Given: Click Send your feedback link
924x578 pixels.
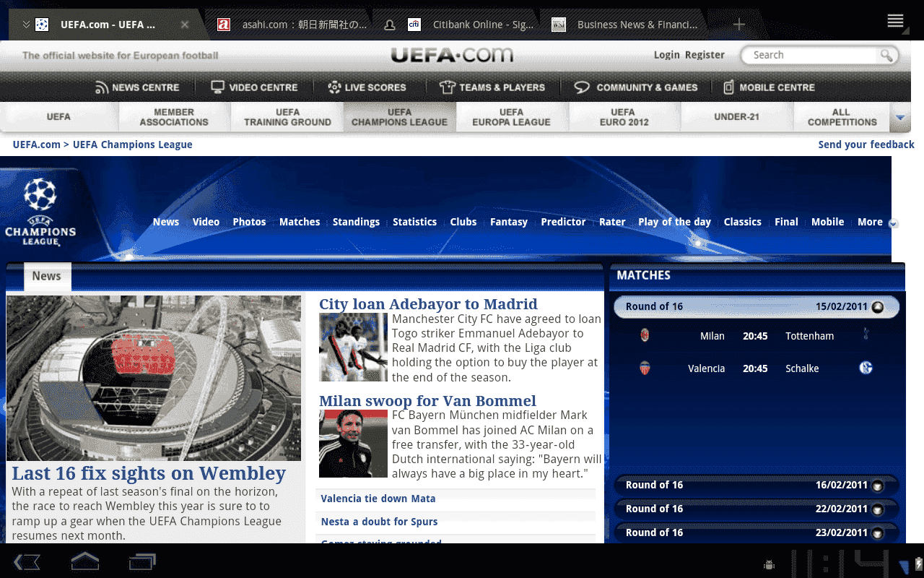Looking at the screenshot, I should pyautogui.click(x=866, y=144).
